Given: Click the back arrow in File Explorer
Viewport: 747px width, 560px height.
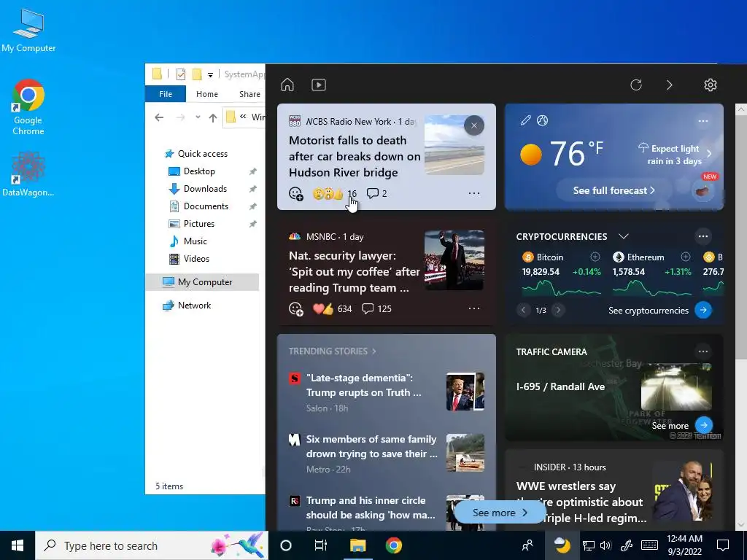Looking at the screenshot, I should pos(159,117).
